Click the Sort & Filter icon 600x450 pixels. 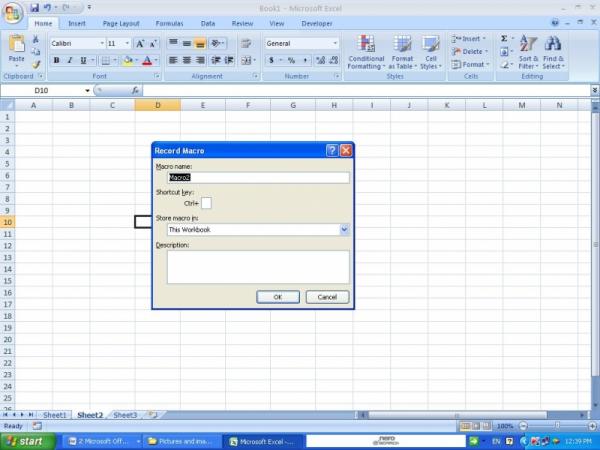point(528,45)
